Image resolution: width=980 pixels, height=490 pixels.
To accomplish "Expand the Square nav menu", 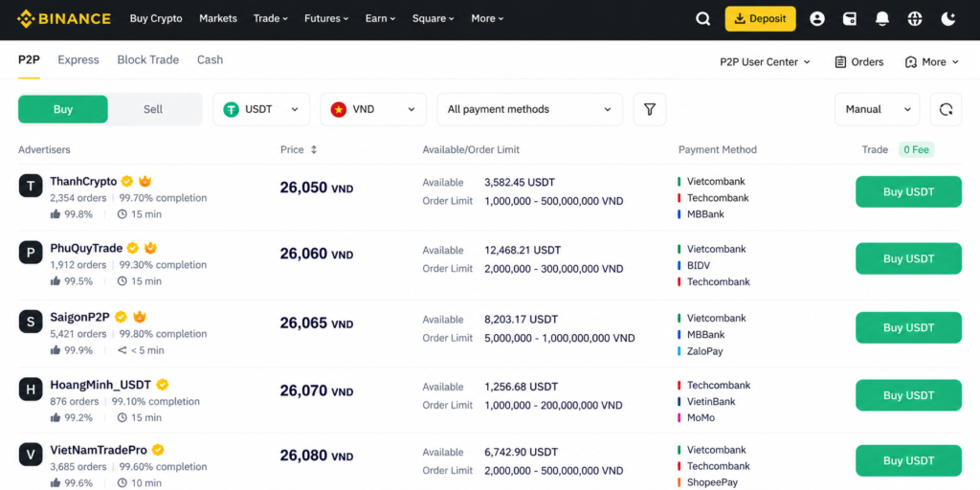I will (434, 19).
